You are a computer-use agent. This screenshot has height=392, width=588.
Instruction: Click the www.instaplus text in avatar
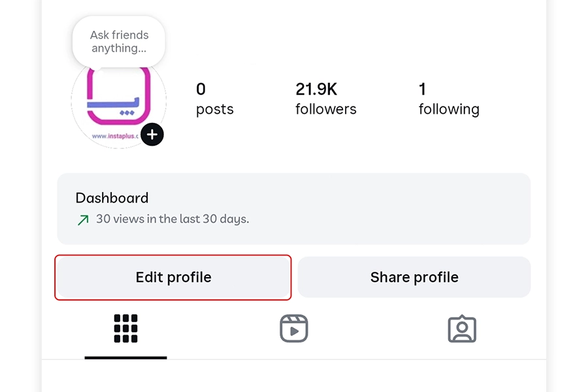pyautogui.click(x=115, y=137)
